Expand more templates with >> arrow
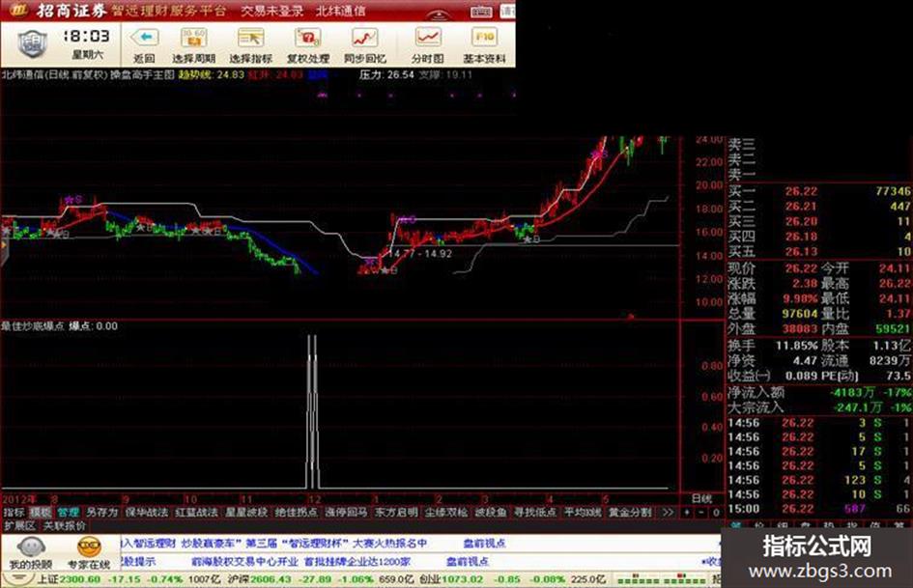This screenshot has height=588, width=913. coord(668,513)
